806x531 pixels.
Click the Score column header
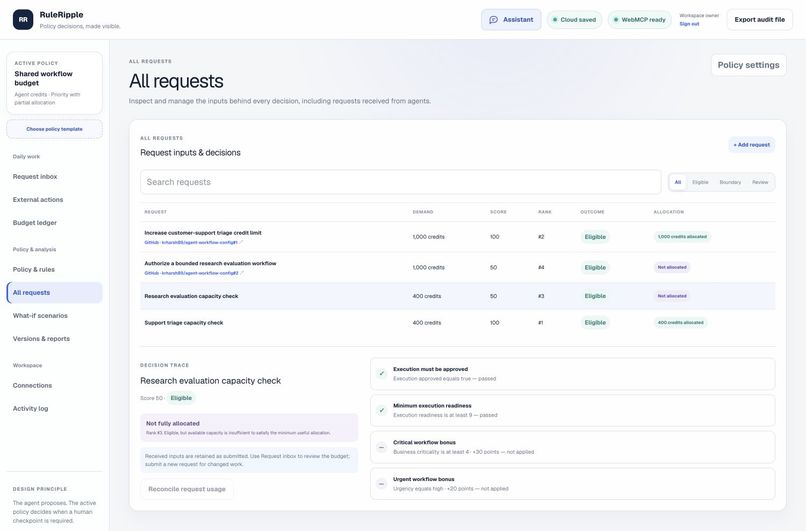coord(498,212)
